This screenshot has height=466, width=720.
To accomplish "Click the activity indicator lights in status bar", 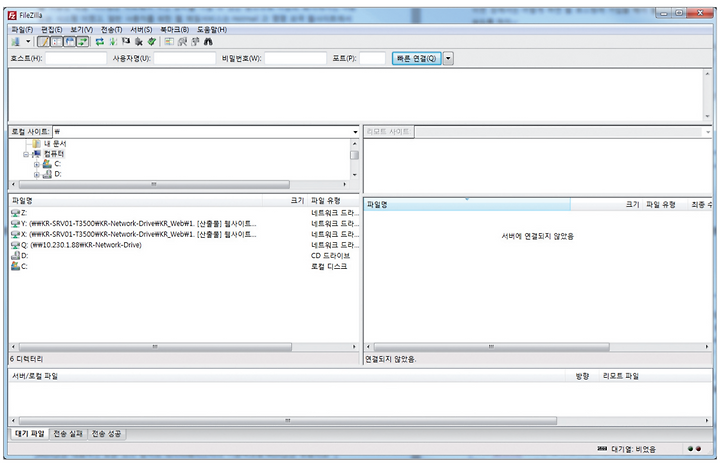I will (694, 449).
